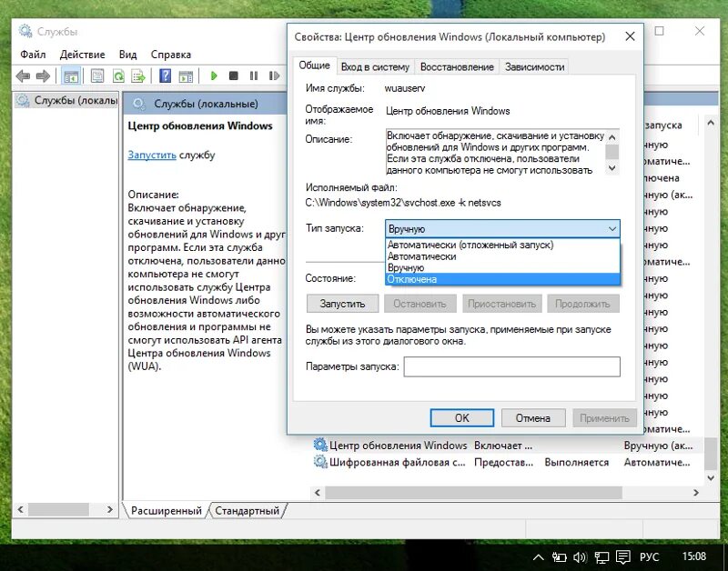
Task: Open the Действие menu
Action: coord(82,55)
